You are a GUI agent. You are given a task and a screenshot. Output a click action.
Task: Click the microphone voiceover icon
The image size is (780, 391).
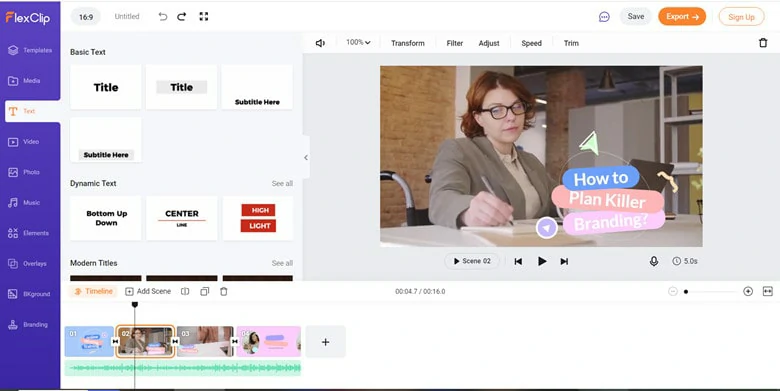(x=654, y=261)
